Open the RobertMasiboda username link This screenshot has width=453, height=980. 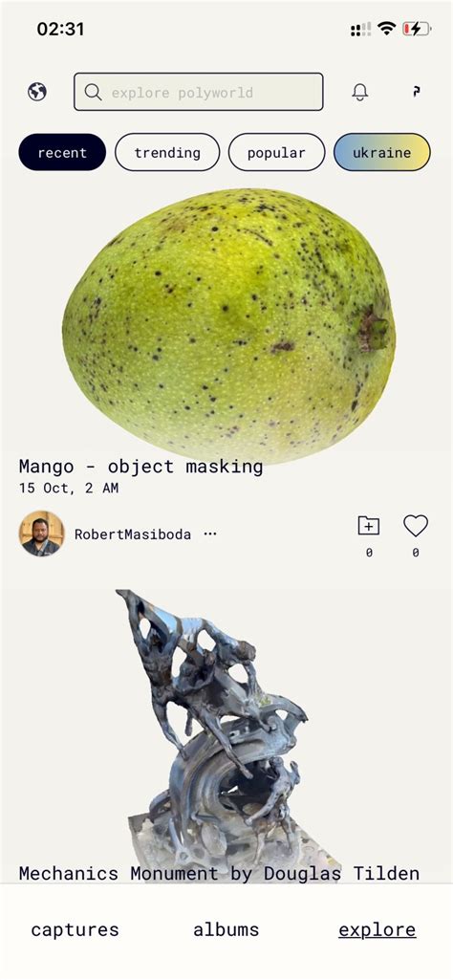click(x=133, y=534)
